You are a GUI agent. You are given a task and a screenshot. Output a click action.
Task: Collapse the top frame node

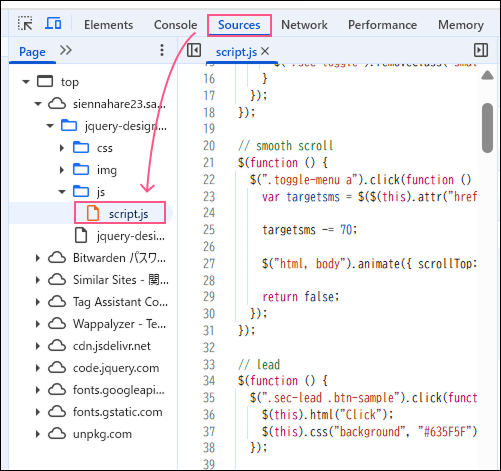[x=26, y=82]
